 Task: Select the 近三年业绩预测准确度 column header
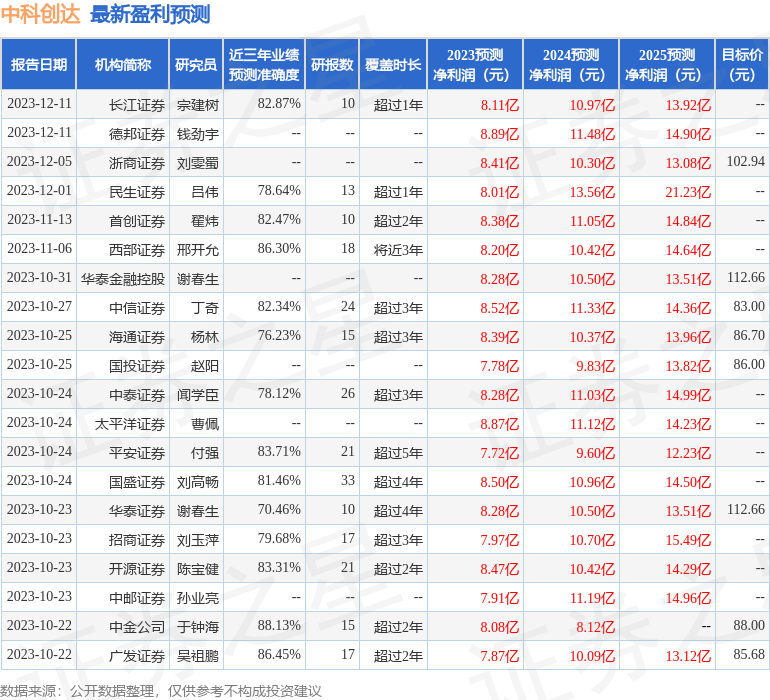[x=264, y=64]
